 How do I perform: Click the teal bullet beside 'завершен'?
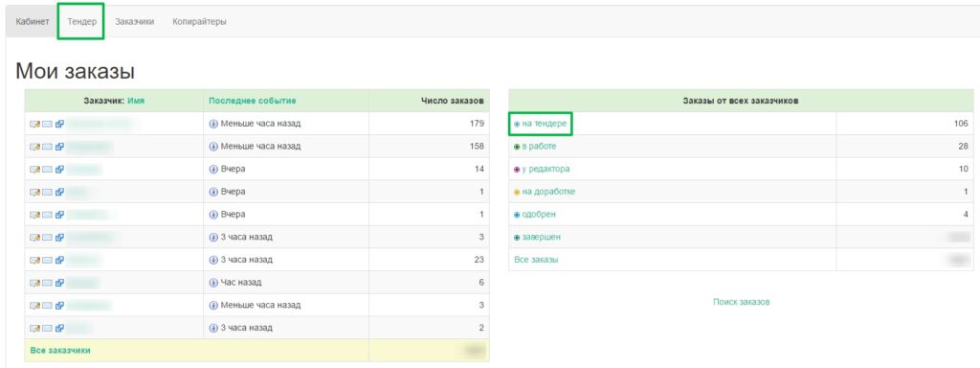(x=517, y=238)
